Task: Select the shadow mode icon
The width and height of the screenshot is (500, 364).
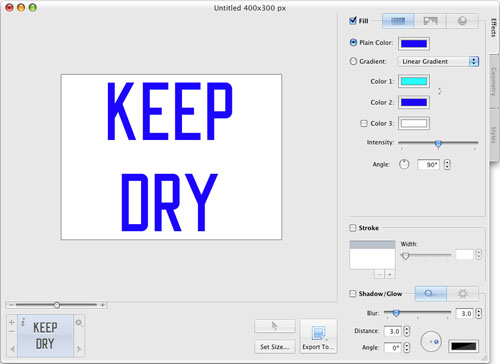Action: [x=431, y=294]
